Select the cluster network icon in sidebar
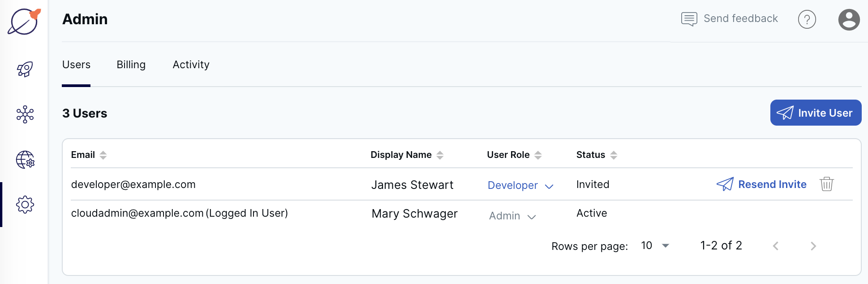Screen dimensions: 868x284 pyautogui.click(x=25, y=114)
